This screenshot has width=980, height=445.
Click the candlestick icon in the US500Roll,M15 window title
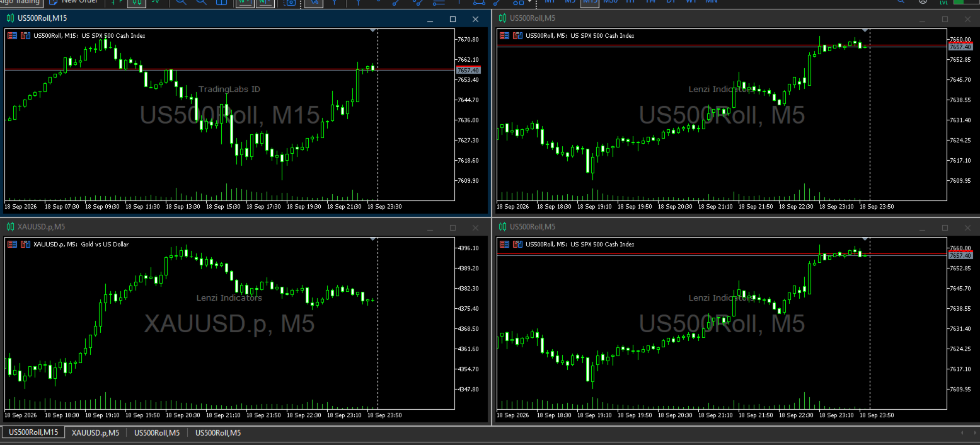coord(10,18)
